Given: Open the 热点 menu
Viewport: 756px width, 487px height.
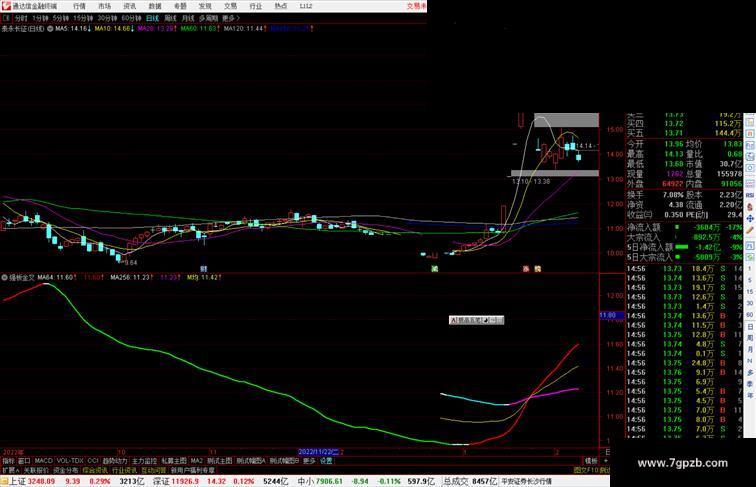Looking at the screenshot, I should [x=281, y=6].
